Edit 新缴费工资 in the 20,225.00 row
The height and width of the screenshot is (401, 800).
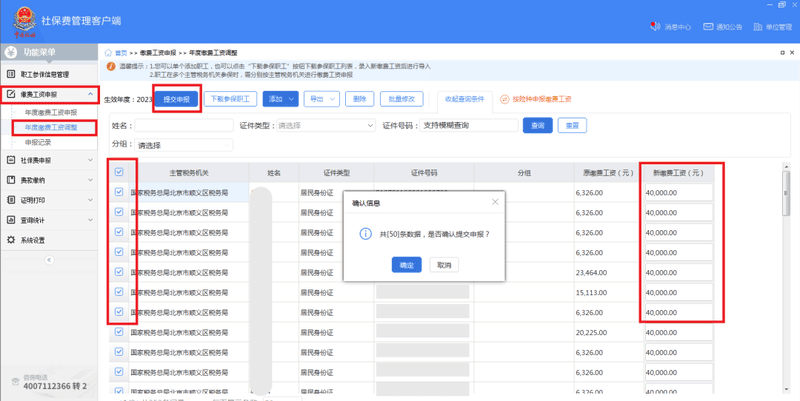pos(679,333)
